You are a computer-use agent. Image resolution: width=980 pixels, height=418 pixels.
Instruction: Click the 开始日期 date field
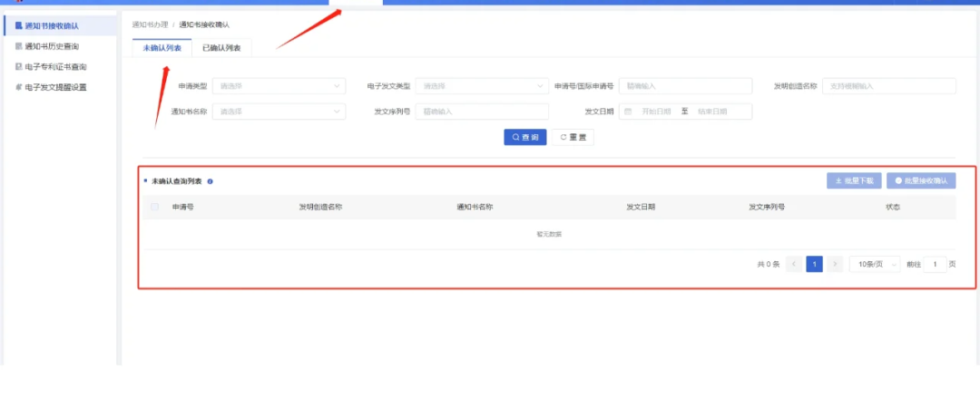coord(656,112)
